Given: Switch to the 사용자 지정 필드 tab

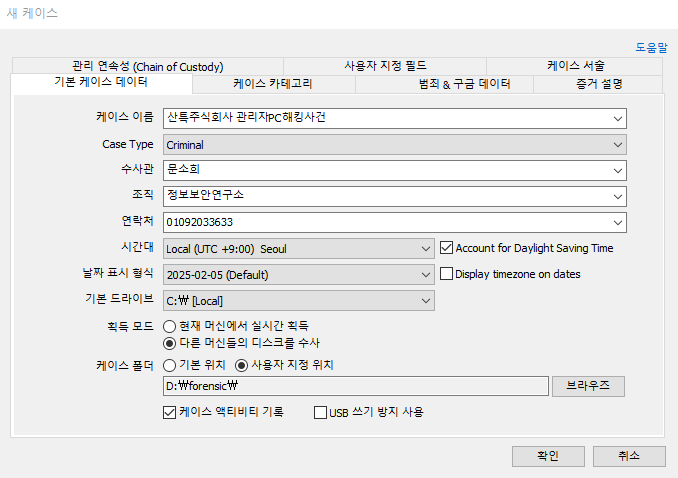Looking at the screenshot, I should 385,66.
